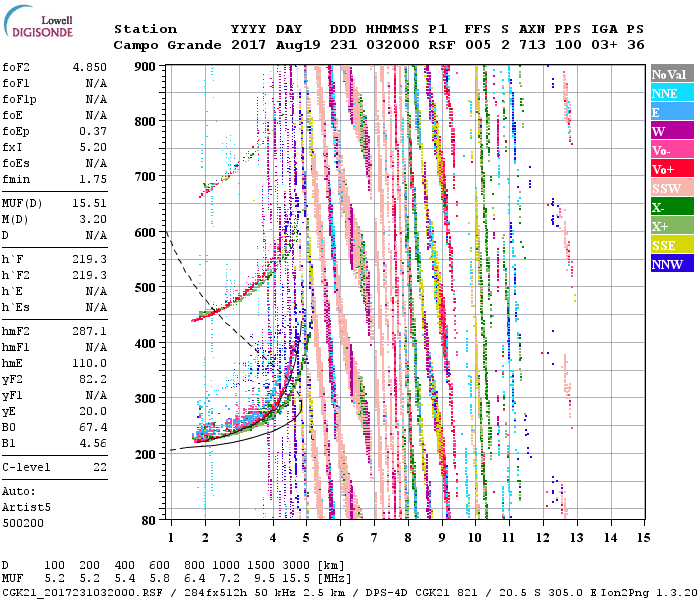
Task: Click the hmE value 110.0
Action: (x=90, y=363)
